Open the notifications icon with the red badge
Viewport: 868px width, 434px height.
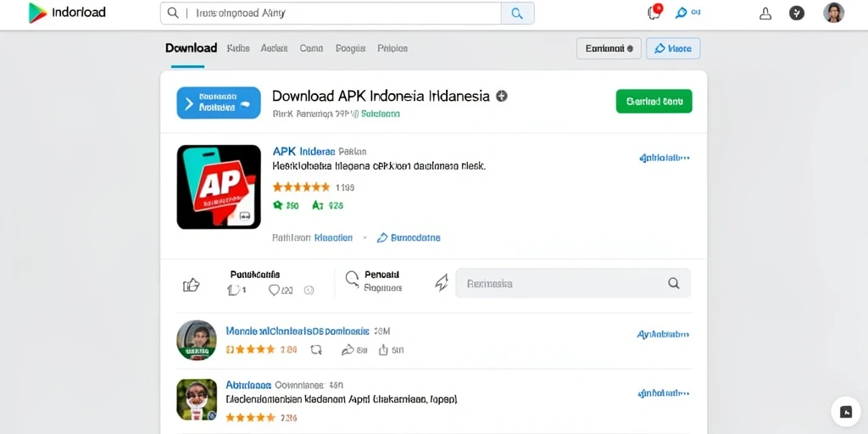[655, 12]
